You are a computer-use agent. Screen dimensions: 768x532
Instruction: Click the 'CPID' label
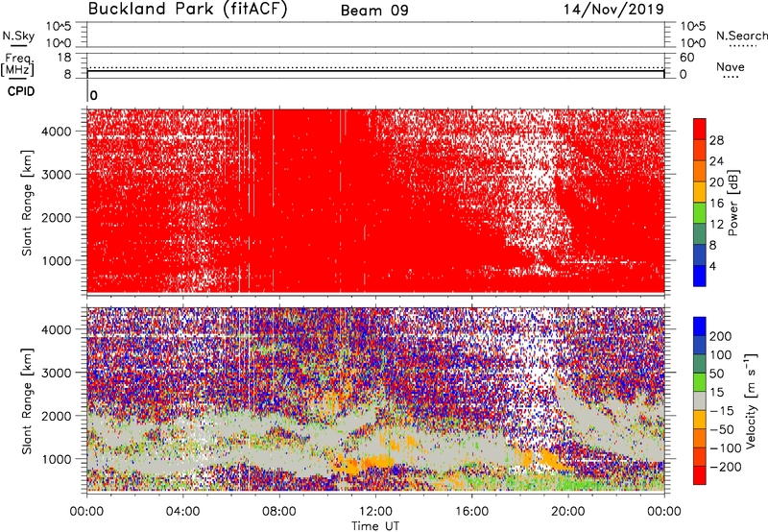coord(21,91)
